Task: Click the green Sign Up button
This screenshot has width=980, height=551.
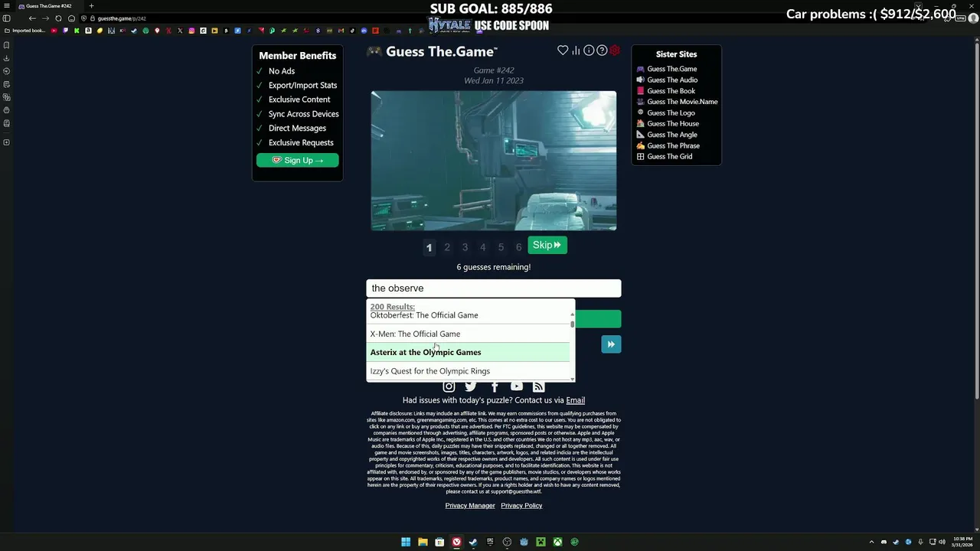Action: click(298, 160)
